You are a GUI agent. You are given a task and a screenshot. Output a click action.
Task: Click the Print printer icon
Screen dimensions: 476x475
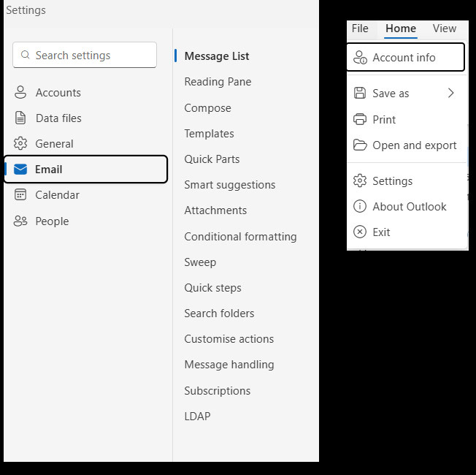click(x=360, y=119)
